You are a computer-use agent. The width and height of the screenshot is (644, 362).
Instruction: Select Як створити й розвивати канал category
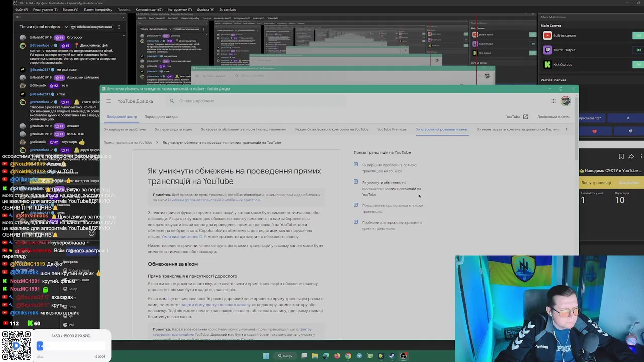coord(442,129)
